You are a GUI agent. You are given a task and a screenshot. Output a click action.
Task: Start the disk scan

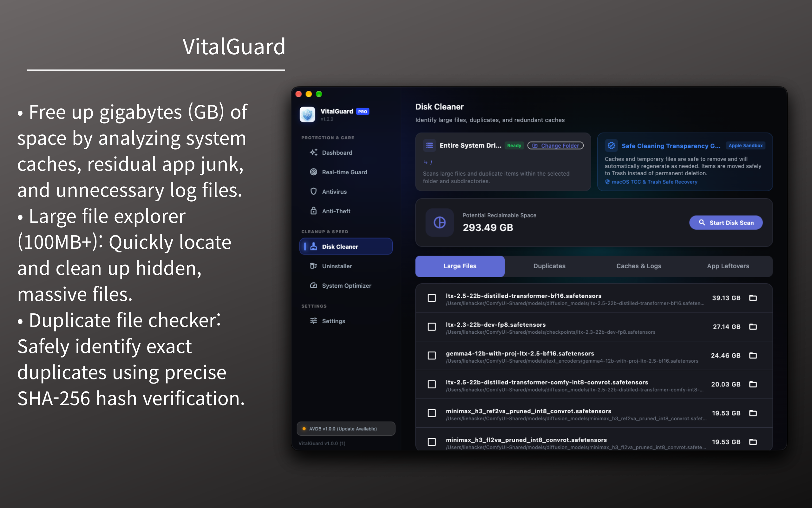click(x=726, y=223)
